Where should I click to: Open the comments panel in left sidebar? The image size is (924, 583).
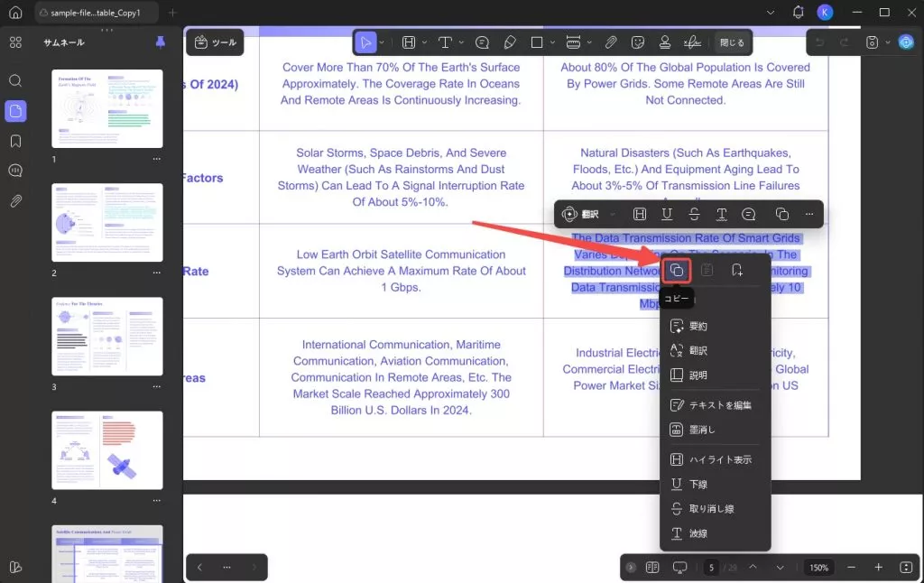(16, 171)
